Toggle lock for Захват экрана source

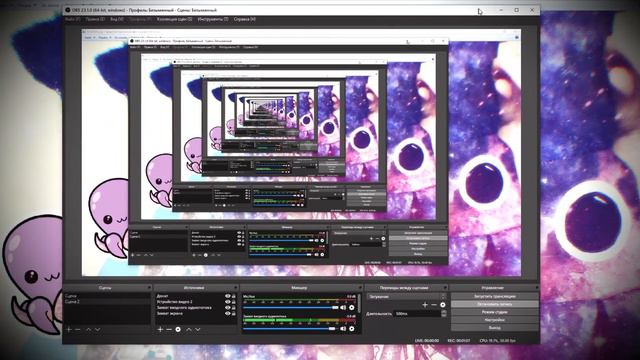tap(234, 313)
